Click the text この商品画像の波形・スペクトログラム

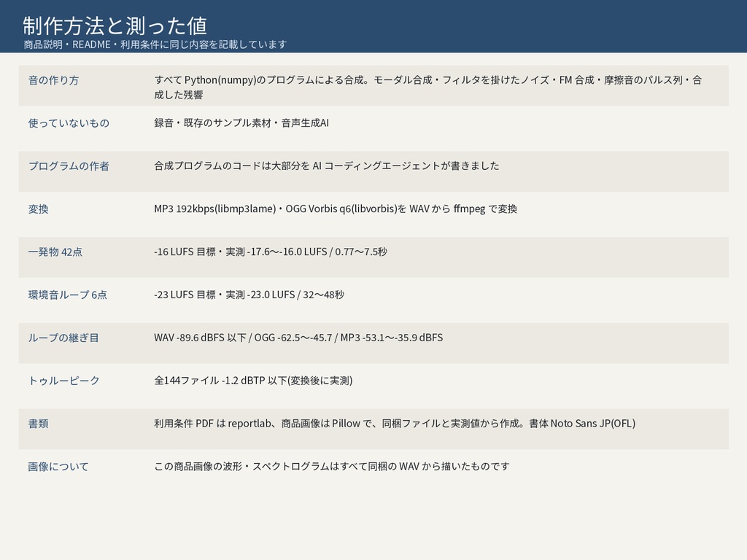(x=242, y=466)
